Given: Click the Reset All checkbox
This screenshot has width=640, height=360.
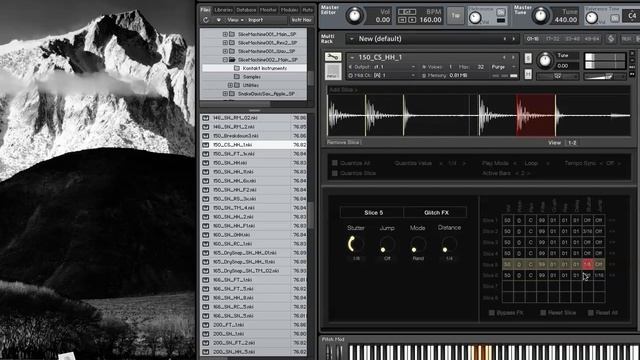Looking at the screenshot, I should pos(591,313).
